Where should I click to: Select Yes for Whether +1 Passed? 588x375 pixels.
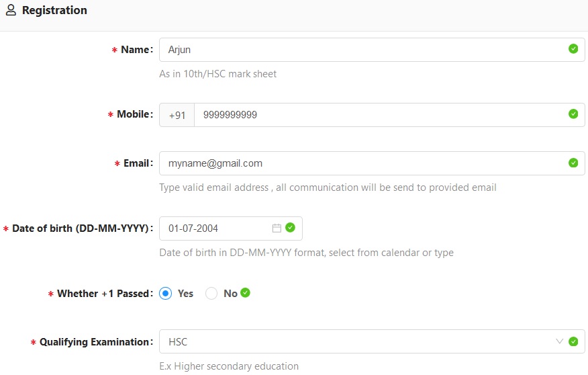pos(165,293)
